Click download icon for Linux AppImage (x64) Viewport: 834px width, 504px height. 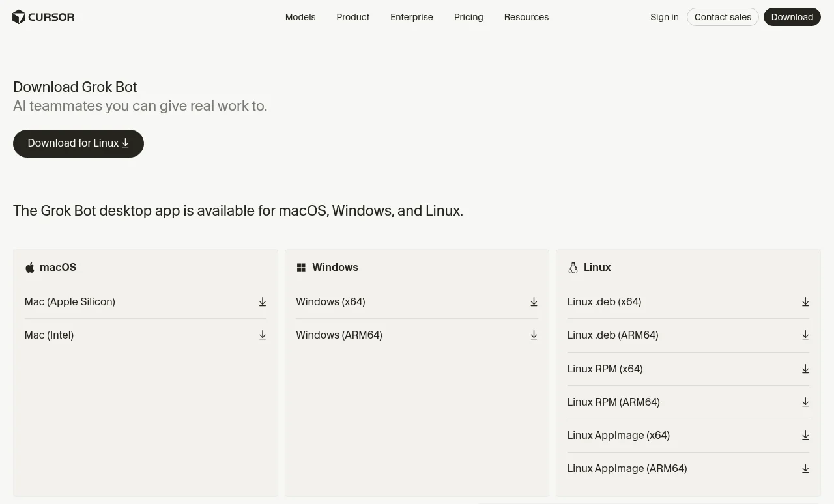pos(805,436)
